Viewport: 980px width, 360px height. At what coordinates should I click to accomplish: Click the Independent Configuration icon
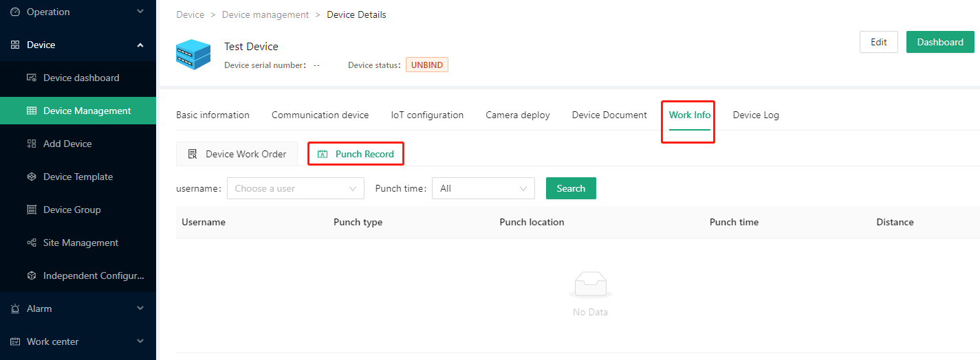click(x=32, y=275)
